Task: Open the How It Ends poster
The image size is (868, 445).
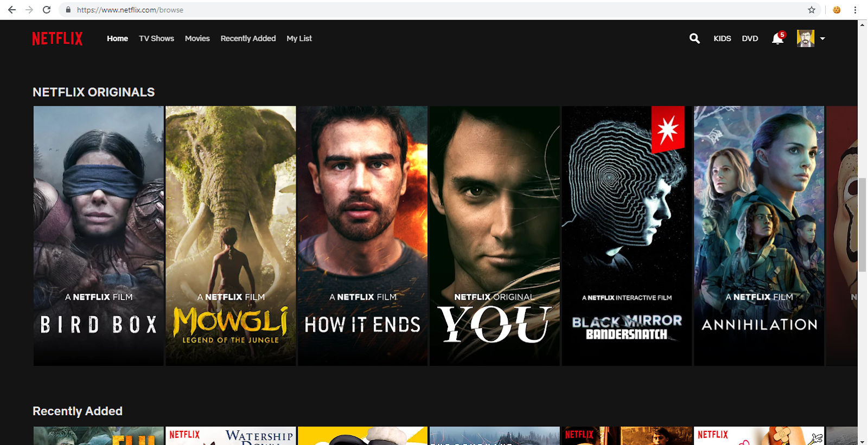Action: (x=362, y=236)
